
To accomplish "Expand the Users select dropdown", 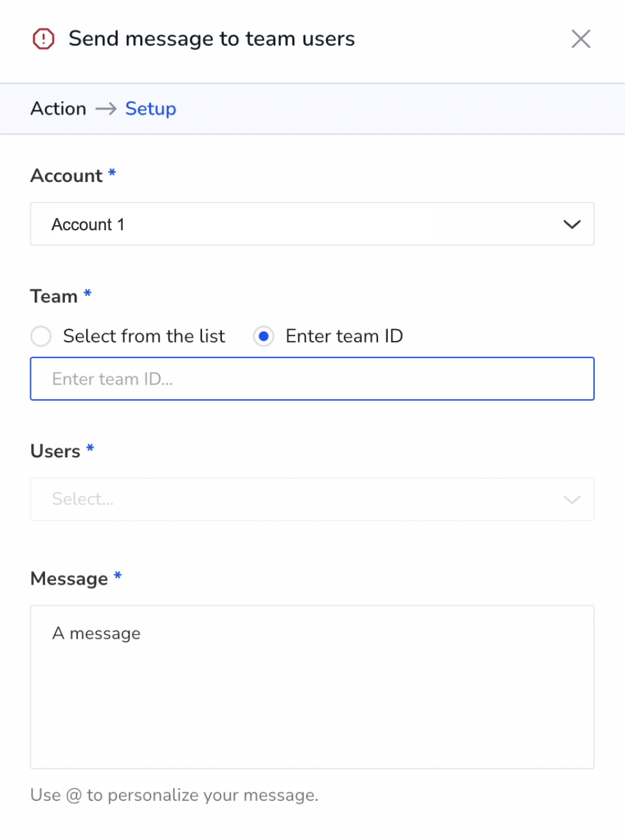I will [x=312, y=499].
